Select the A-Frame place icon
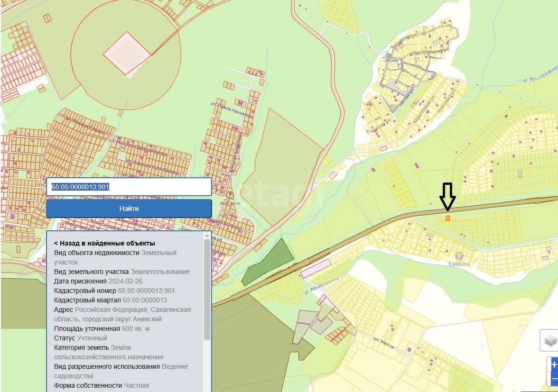The height and width of the screenshot is (392, 558). (x=231, y=195)
